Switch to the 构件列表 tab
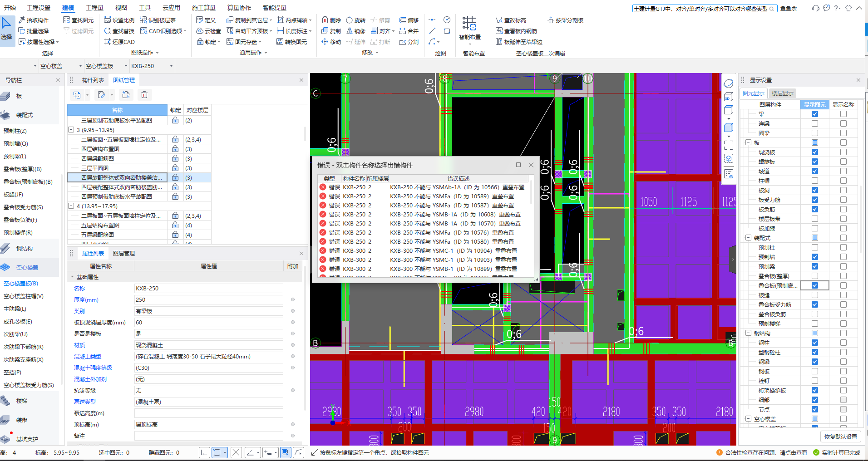The width and height of the screenshot is (868, 461). click(x=93, y=80)
